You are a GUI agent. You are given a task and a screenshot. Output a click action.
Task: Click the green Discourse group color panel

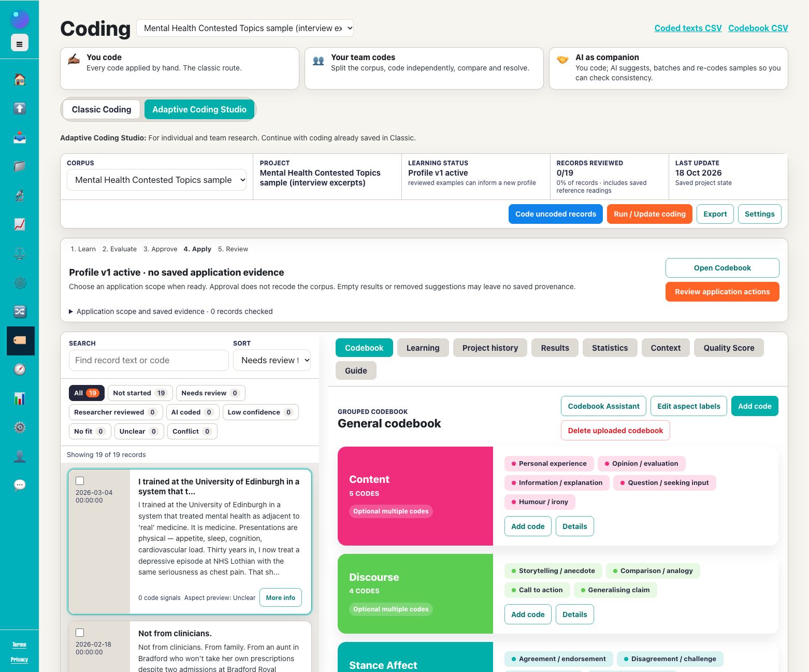tap(415, 594)
